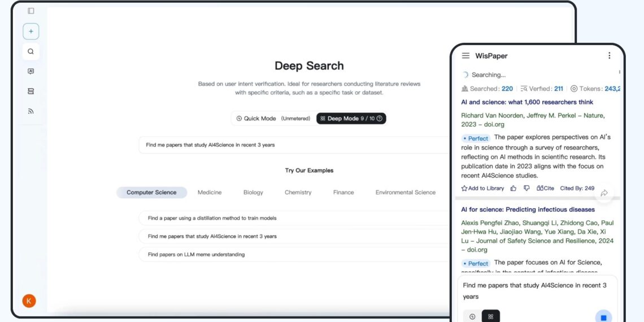
Task: Switch to the Environmental Science examples tab
Action: (x=406, y=192)
